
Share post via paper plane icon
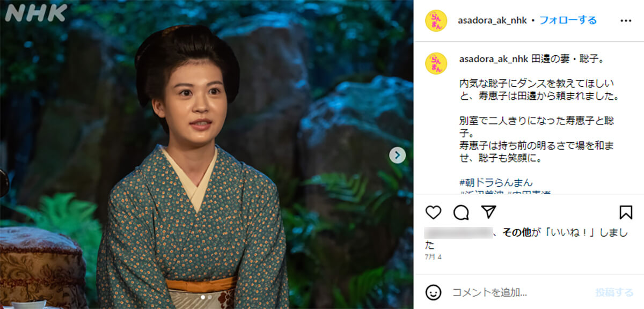(488, 212)
